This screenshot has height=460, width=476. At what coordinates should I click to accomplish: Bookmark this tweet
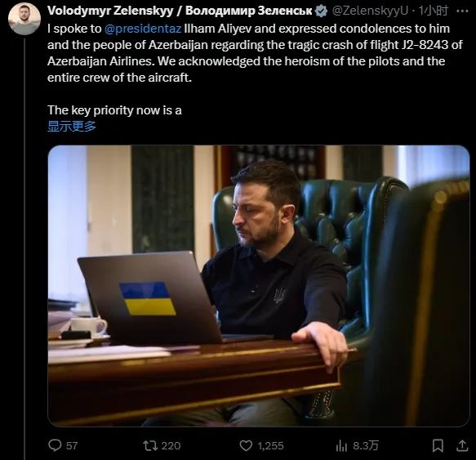click(x=438, y=446)
